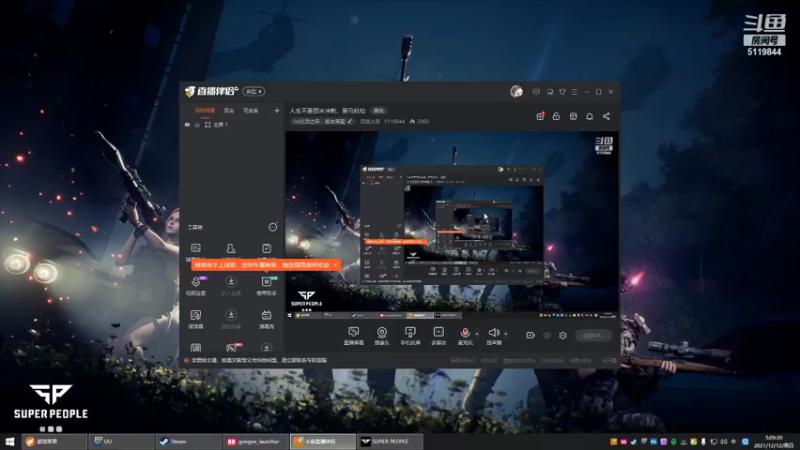Viewport: 800px width, 450px height.
Task: Switch to Steam in the taskbar
Action: [188, 441]
